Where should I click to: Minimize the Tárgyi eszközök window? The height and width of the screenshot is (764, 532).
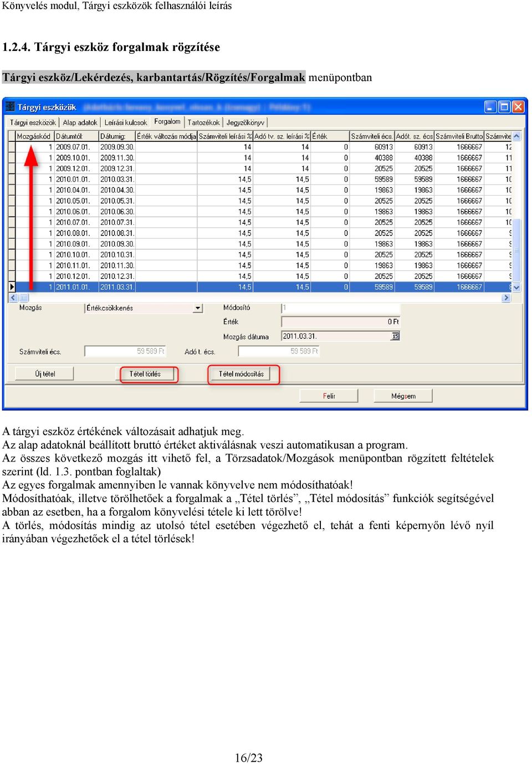point(490,107)
